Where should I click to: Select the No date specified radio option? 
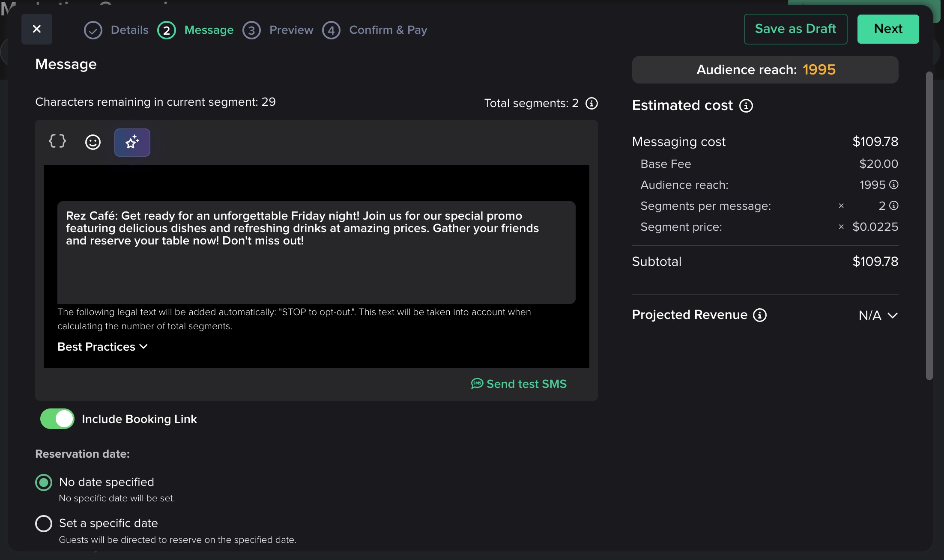coord(44,483)
